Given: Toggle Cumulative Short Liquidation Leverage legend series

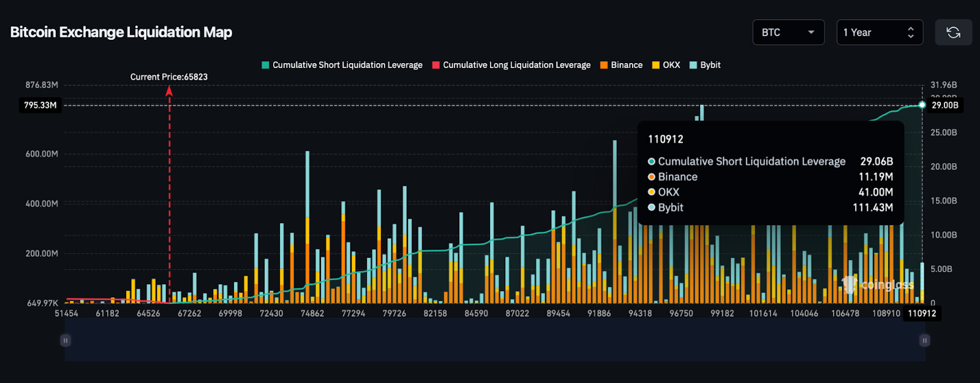Looking at the screenshot, I should coord(342,65).
